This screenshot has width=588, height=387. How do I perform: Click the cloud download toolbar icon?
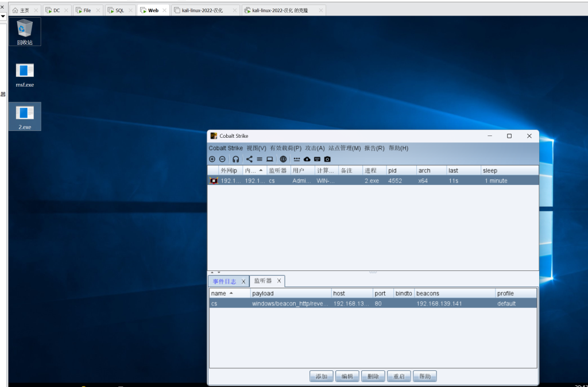pos(307,159)
